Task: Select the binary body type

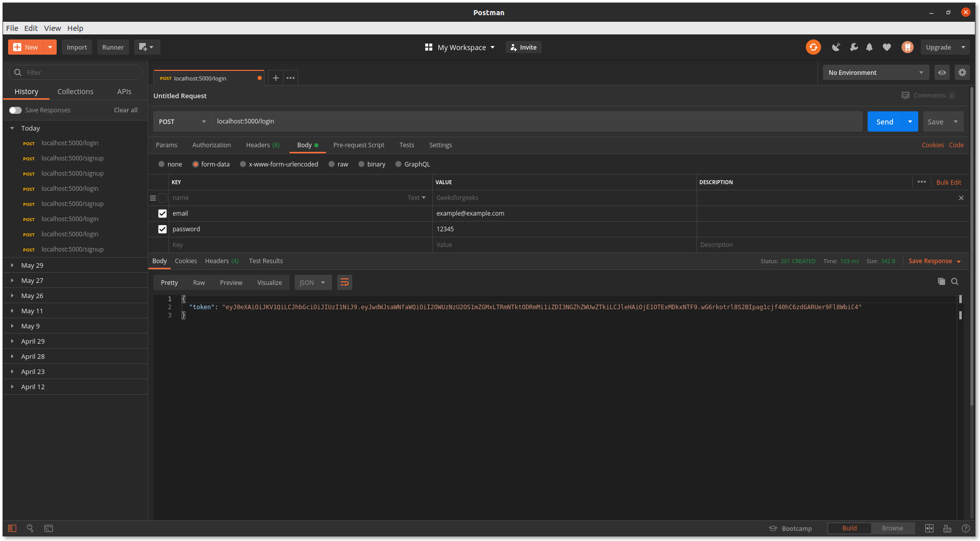Action: point(361,164)
